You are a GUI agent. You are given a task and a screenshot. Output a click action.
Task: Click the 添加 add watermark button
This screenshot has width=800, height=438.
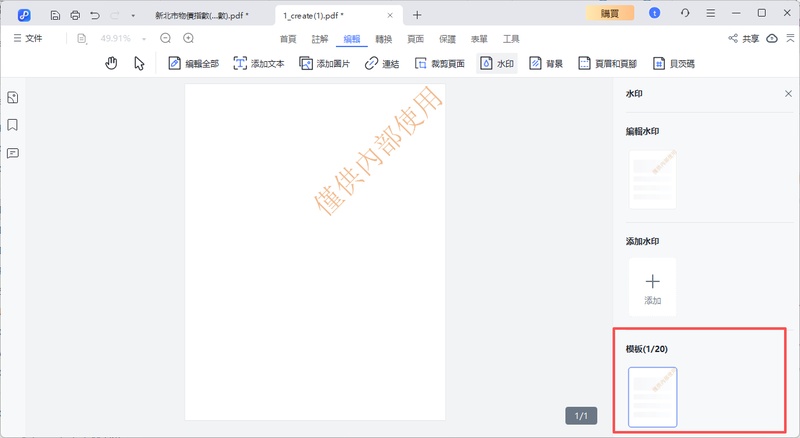click(653, 287)
